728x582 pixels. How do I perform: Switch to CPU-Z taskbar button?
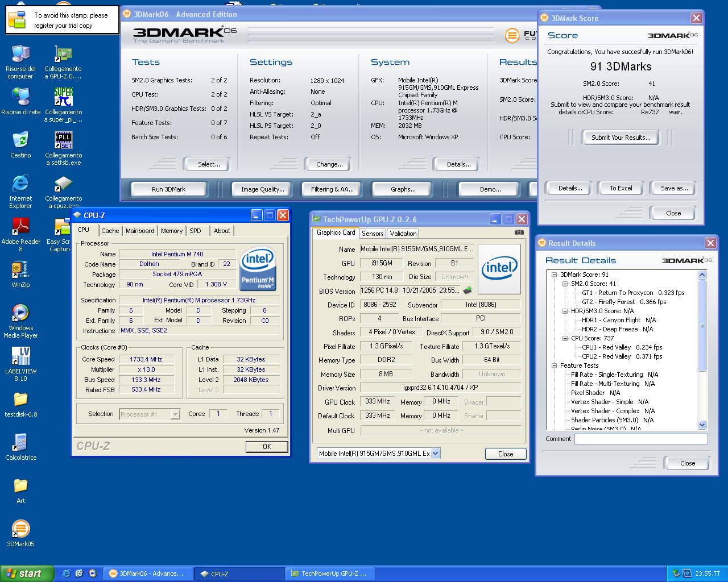pyautogui.click(x=239, y=573)
